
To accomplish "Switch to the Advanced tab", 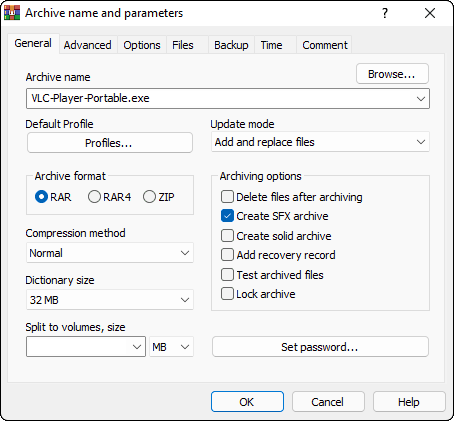I will (88, 45).
